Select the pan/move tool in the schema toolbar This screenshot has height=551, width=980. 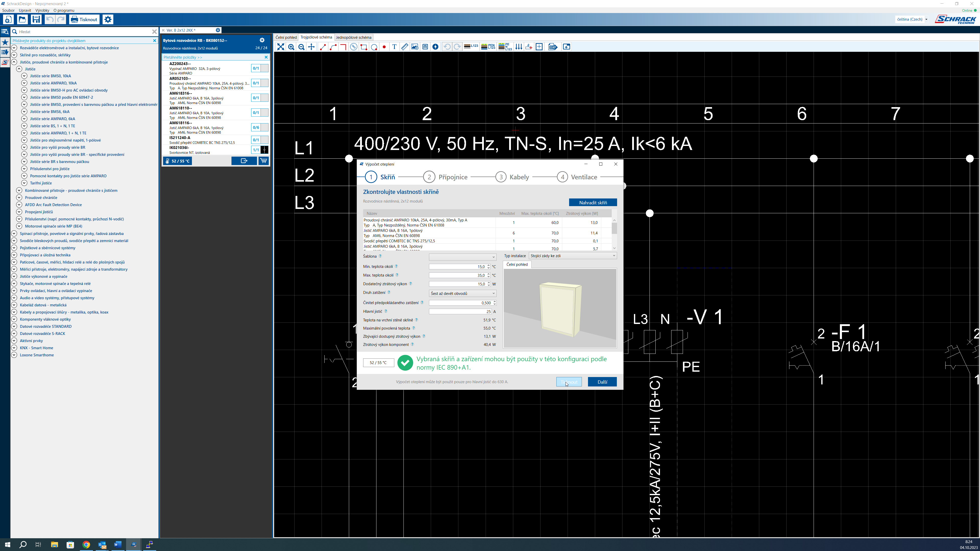(312, 47)
